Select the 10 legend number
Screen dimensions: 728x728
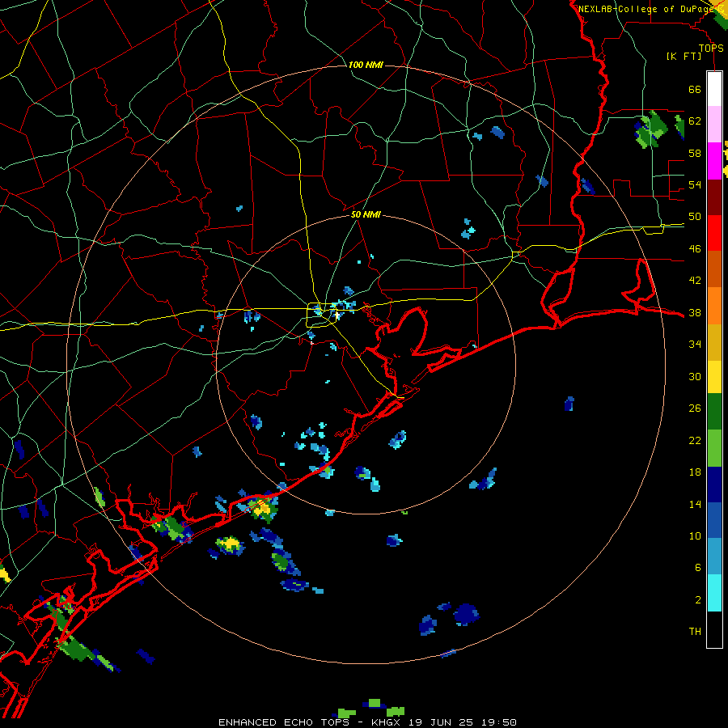pyautogui.click(x=695, y=535)
